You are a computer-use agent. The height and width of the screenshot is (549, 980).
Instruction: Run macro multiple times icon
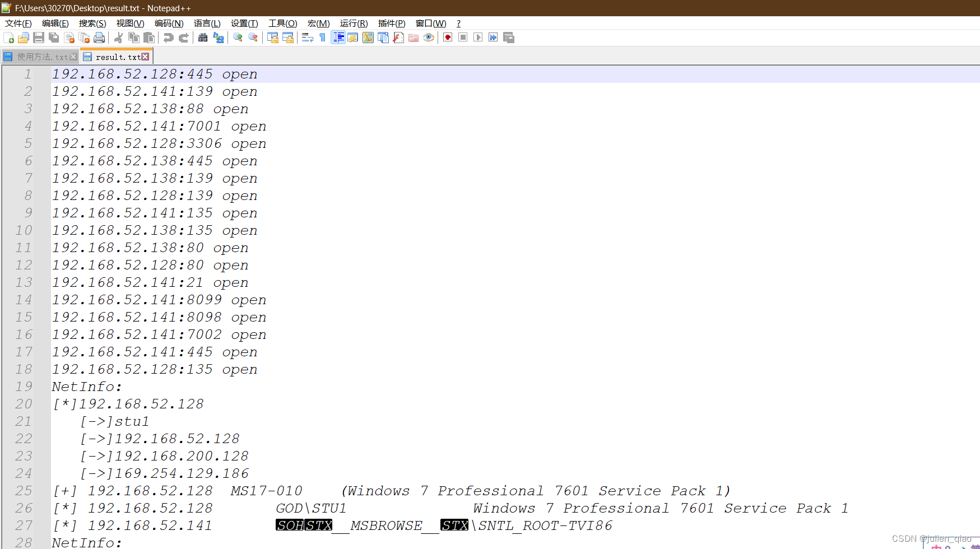(493, 38)
